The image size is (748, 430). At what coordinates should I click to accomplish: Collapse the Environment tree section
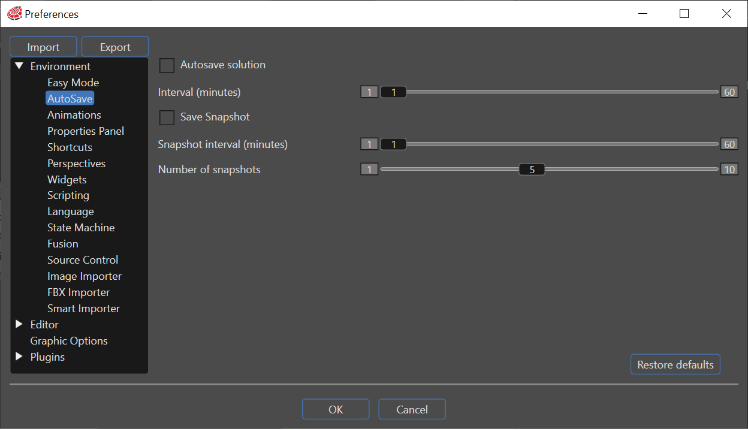19,66
